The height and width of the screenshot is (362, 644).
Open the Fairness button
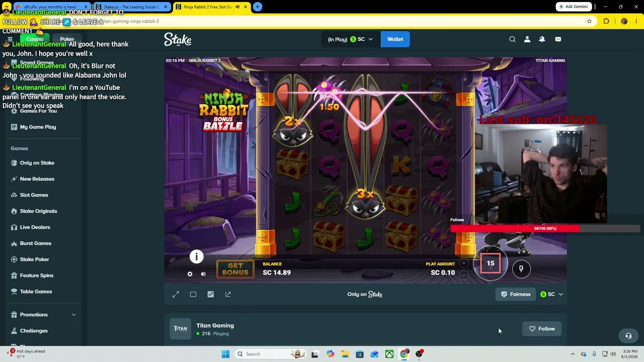(516, 294)
